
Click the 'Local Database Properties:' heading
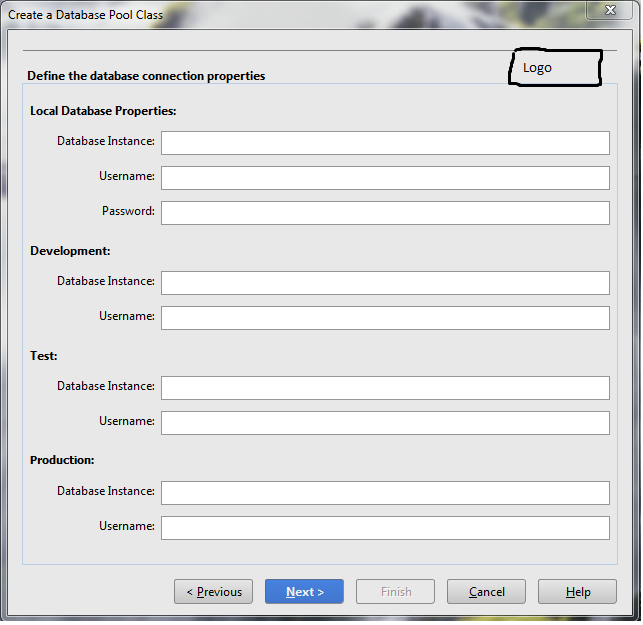tap(103, 111)
